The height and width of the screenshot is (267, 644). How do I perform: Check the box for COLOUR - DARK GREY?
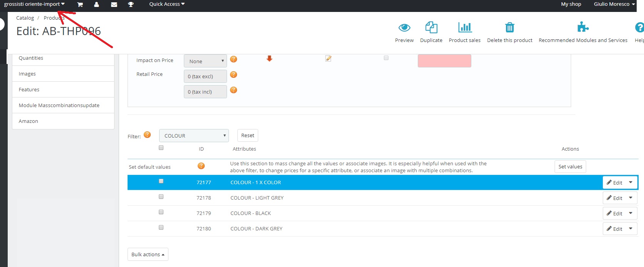[161, 227]
